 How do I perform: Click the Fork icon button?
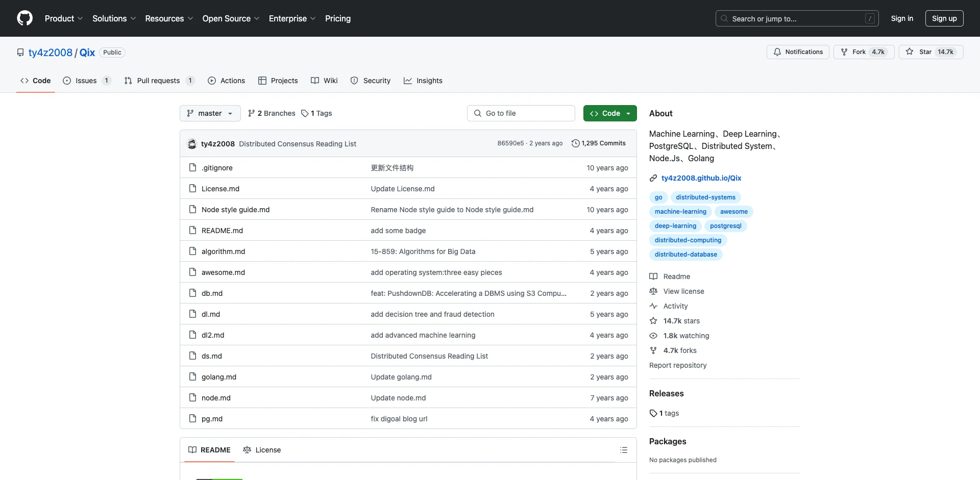click(844, 52)
